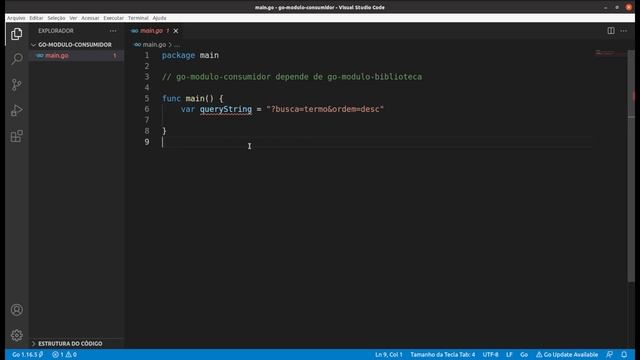Open the Ajuda menu
This screenshot has height=360, width=640.
[159, 18]
